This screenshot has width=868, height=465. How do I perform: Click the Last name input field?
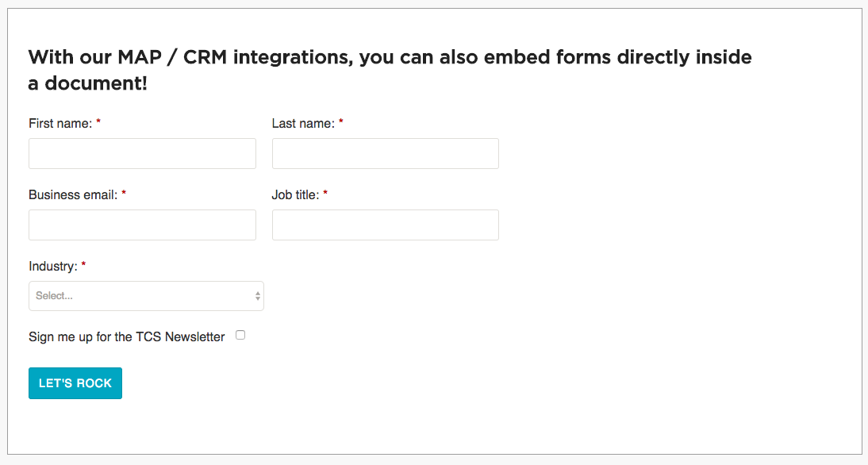tap(385, 153)
